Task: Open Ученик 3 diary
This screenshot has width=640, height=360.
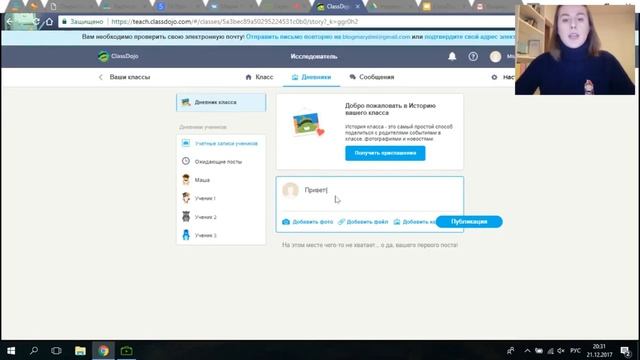Action: pyautogui.click(x=221, y=235)
